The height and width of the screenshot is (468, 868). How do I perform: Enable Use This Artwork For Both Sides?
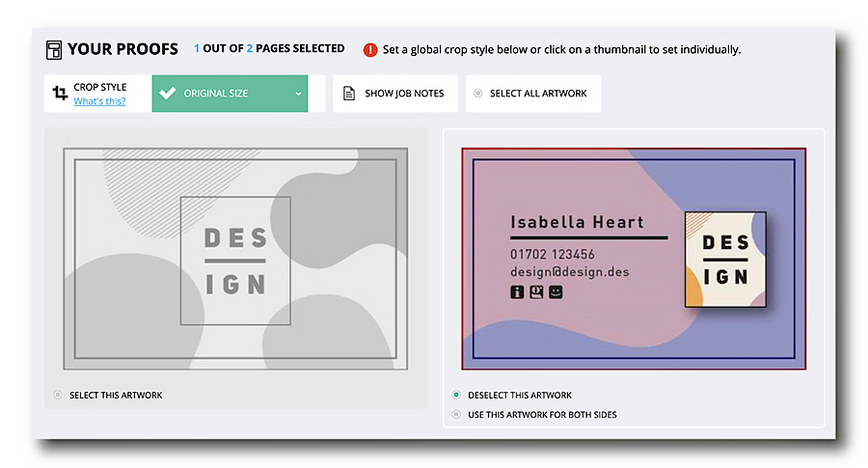point(456,414)
